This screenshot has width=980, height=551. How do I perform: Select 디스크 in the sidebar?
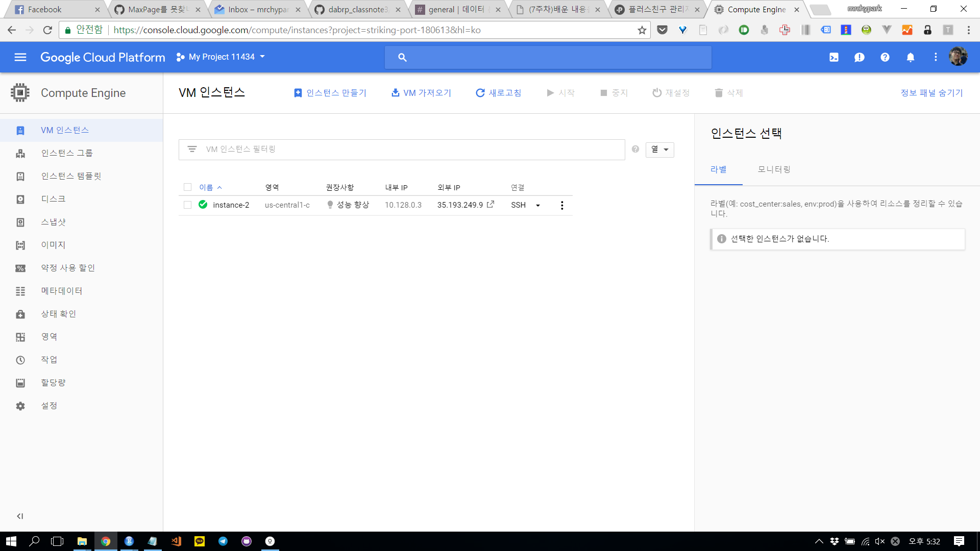[x=53, y=199]
